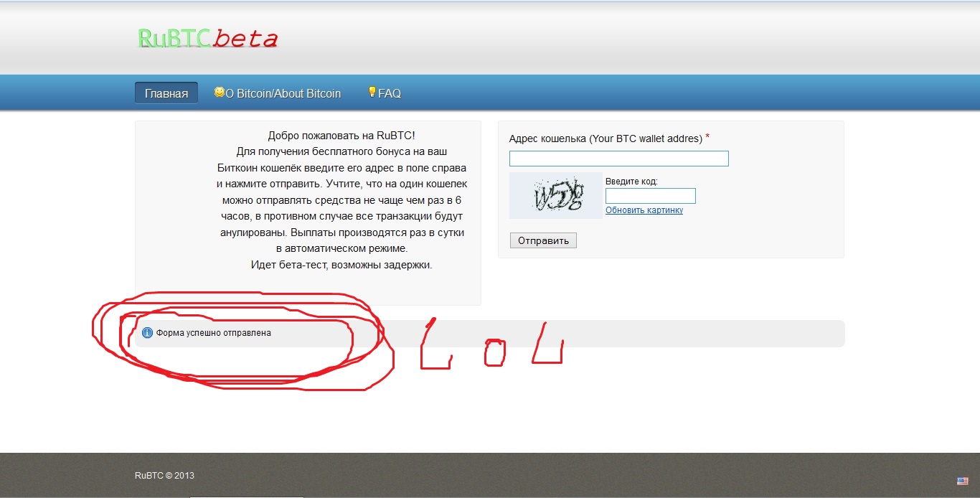Click the 'Форма успешно отправлена' message text
The image size is (980, 498).
click(214, 333)
